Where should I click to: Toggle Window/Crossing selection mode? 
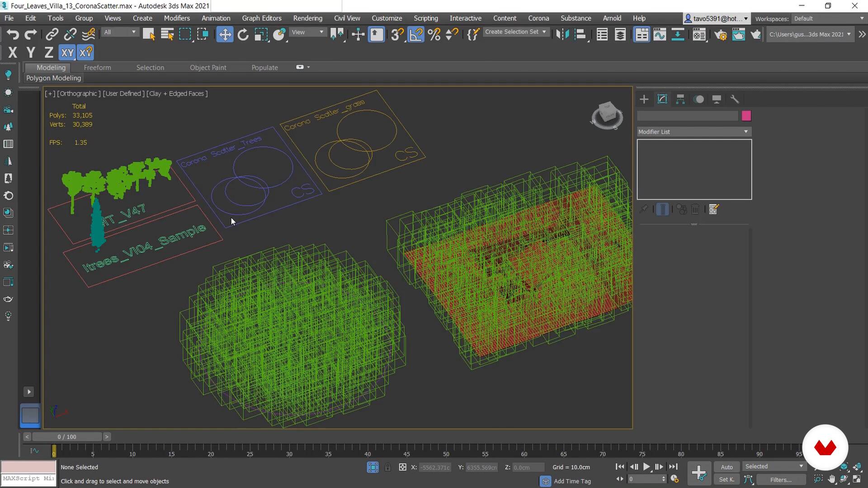point(203,34)
